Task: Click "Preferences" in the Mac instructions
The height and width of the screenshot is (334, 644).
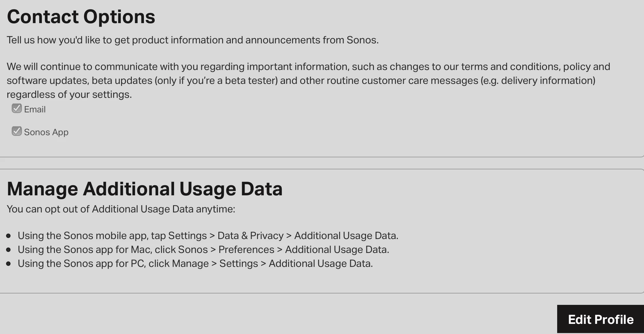Action: (x=246, y=250)
